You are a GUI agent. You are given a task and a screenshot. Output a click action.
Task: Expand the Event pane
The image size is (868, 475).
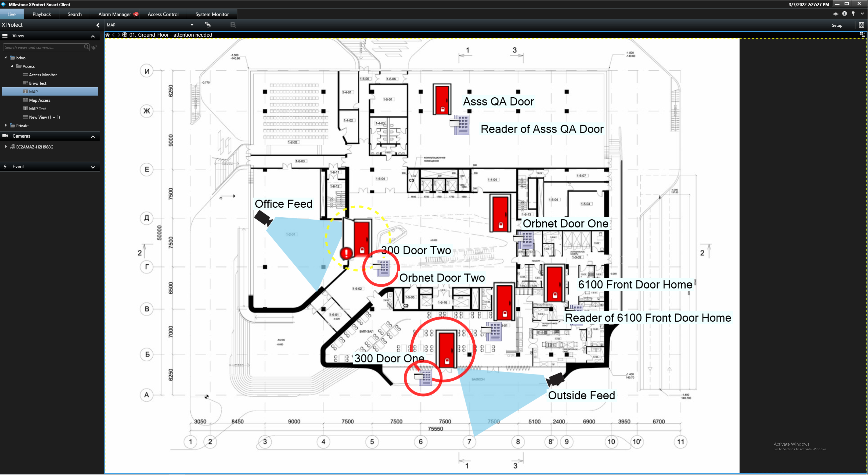click(x=93, y=167)
